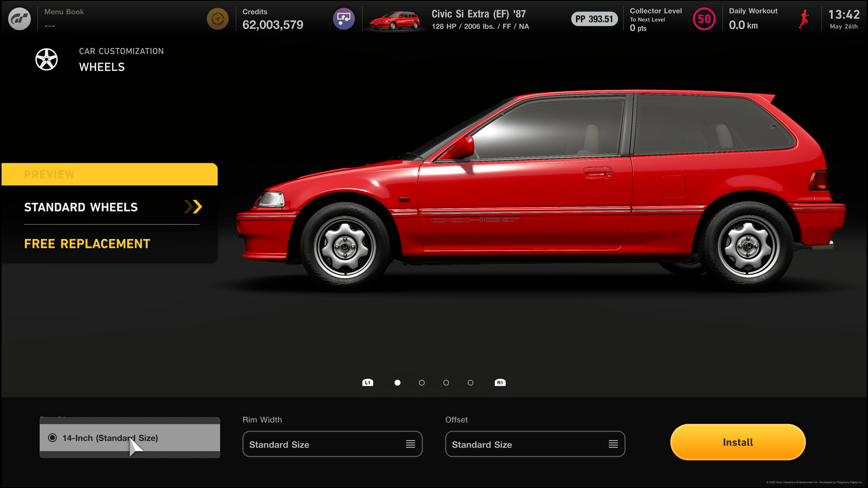Select the third page indicator dot

click(446, 382)
